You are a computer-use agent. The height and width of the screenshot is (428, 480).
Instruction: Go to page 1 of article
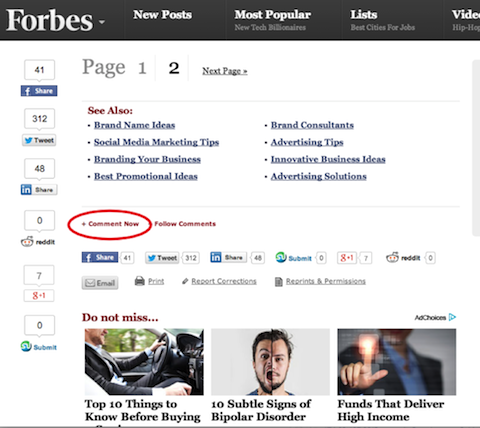pos(142,68)
